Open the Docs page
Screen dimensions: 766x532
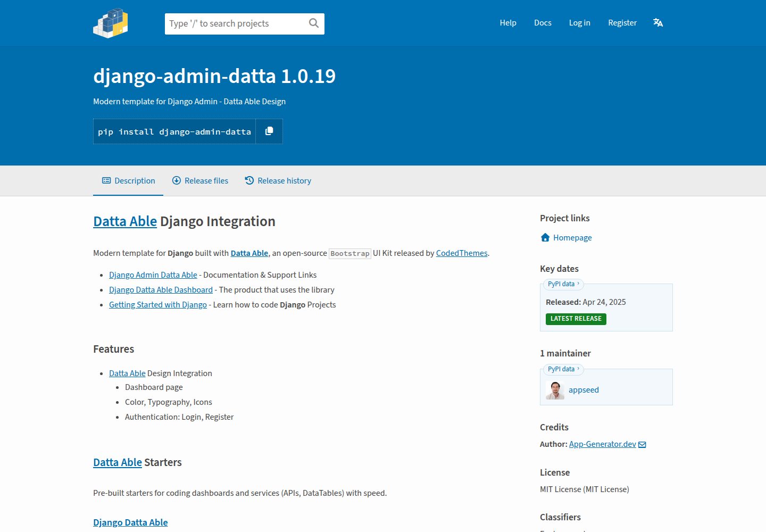(x=543, y=23)
